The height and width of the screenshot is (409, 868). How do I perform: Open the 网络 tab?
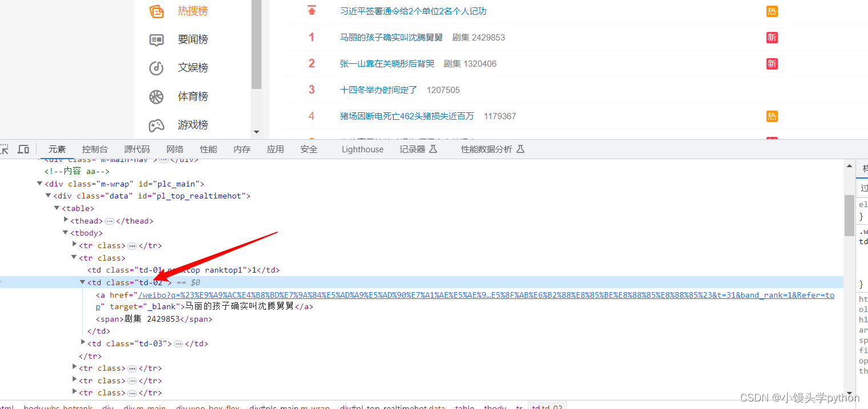(175, 149)
